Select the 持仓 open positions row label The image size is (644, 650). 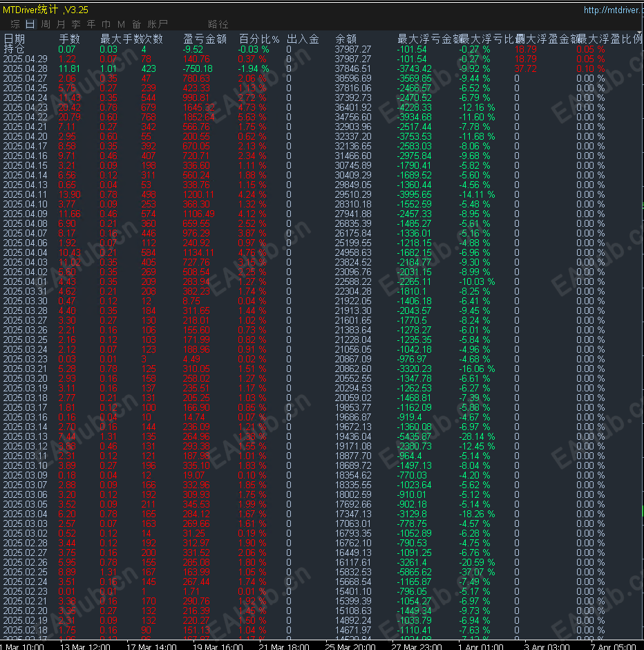pyautogui.click(x=14, y=49)
